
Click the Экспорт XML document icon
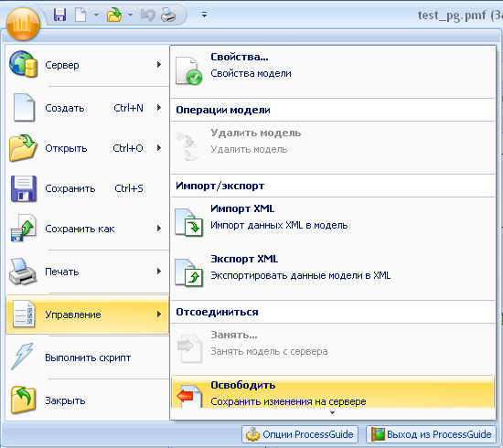pyautogui.click(x=188, y=272)
